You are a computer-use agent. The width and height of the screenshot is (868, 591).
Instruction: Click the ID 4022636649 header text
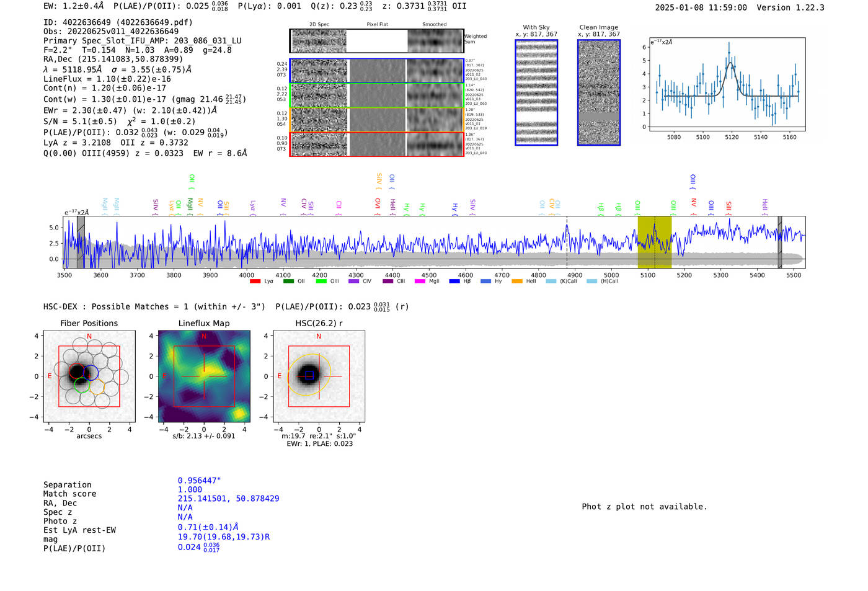[118, 22]
